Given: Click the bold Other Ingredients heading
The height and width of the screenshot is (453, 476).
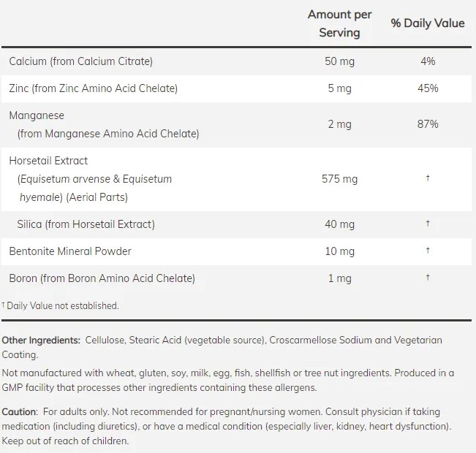Looking at the screenshot, I should [x=41, y=340].
